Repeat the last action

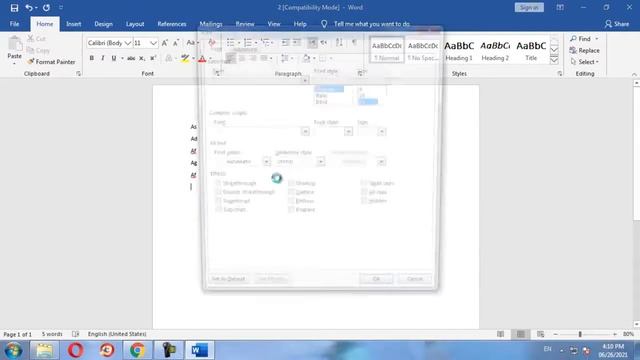tap(46, 8)
